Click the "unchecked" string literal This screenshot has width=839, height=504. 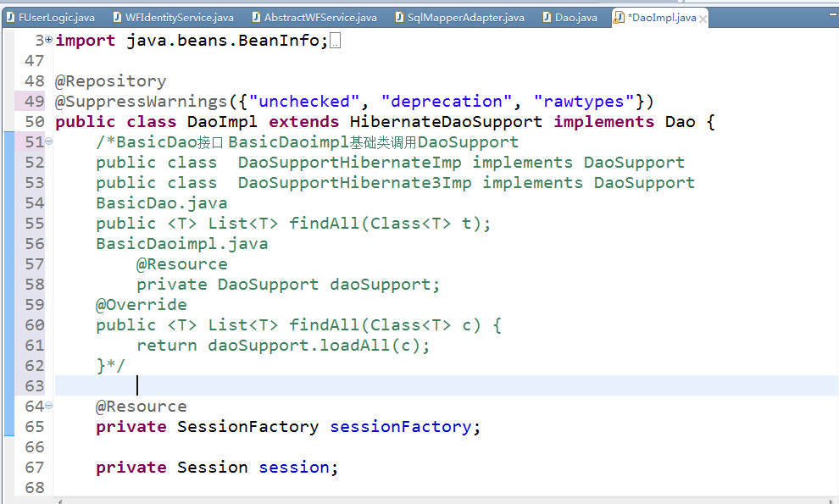304,102
